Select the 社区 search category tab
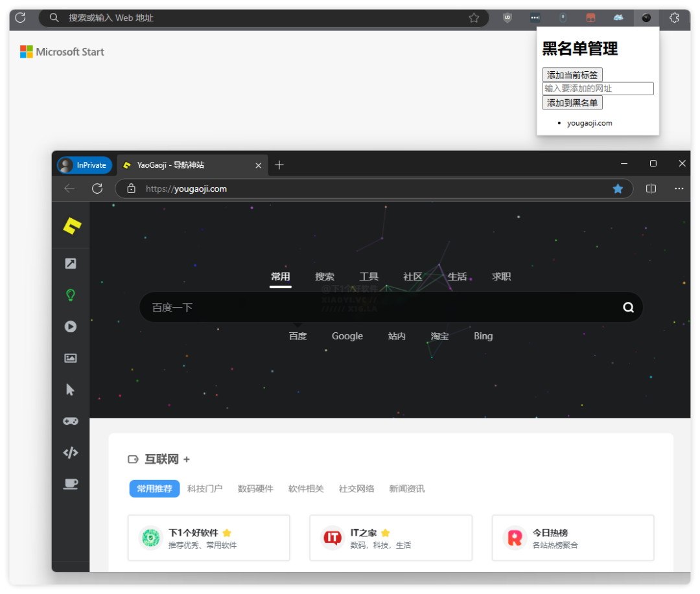The width and height of the screenshot is (700, 594). (413, 277)
